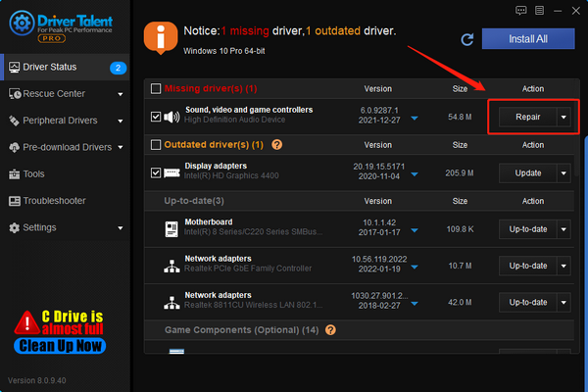The image size is (588, 392).
Task: Expand version list for display driver 20.19.15.5171
Action: point(415,174)
